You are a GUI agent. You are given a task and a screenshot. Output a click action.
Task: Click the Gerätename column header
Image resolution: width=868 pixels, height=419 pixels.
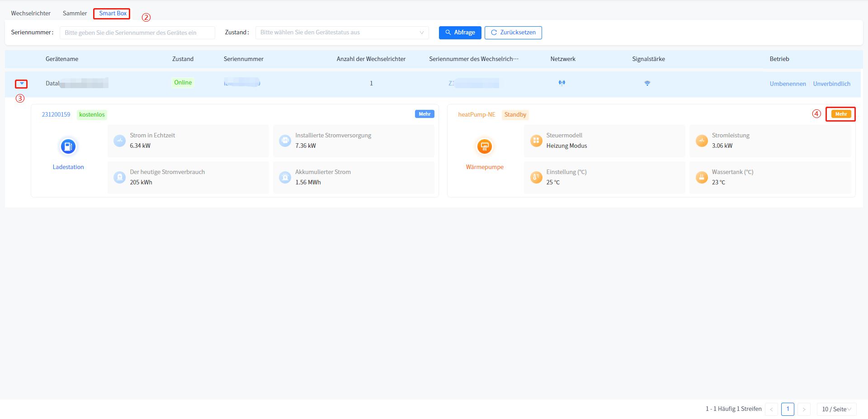coord(62,59)
